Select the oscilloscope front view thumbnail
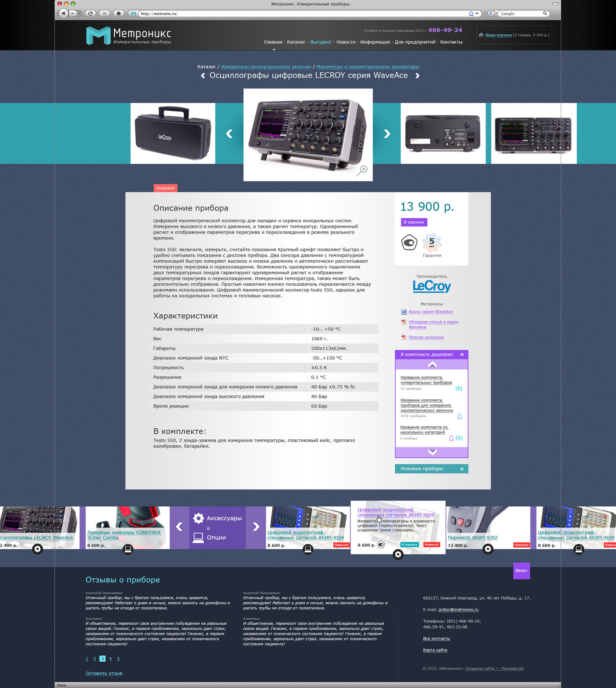616x688 pixels. point(533,133)
